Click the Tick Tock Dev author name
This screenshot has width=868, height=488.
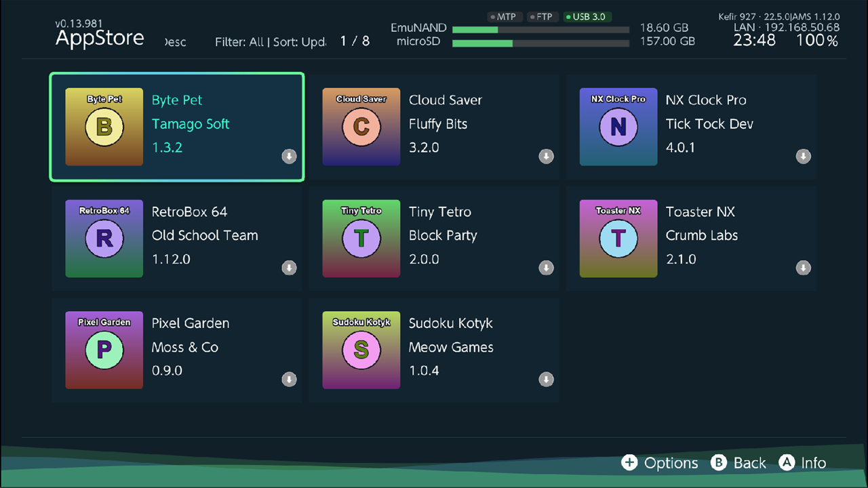click(709, 124)
